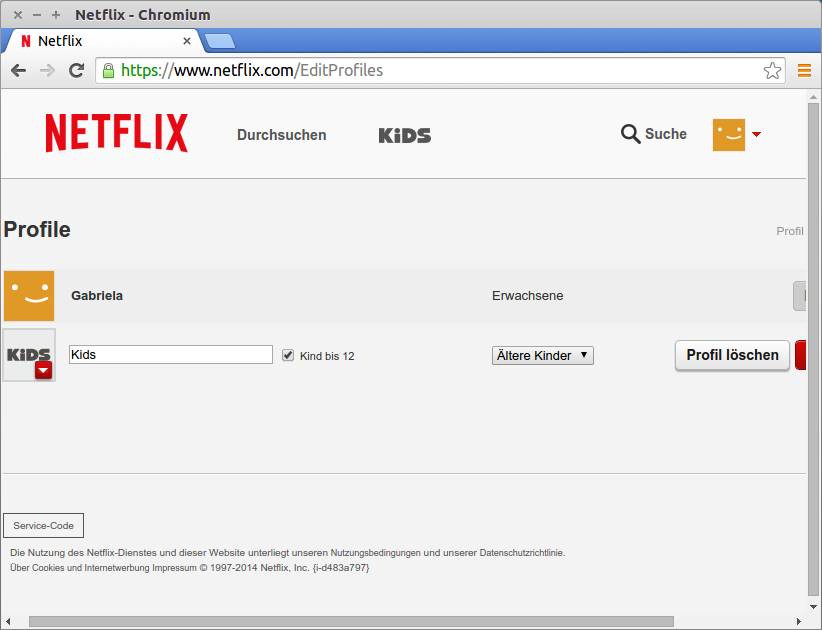Image resolution: width=822 pixels, height=630 pixels.
Task: Bookmark this page with the star icon
Action: pos(772,70)
